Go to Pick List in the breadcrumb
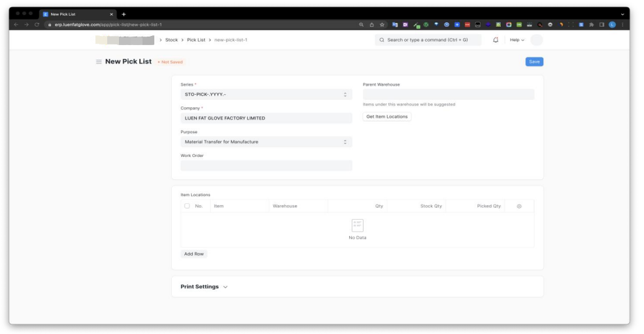 pyautogui.click(x=196, y=40)
